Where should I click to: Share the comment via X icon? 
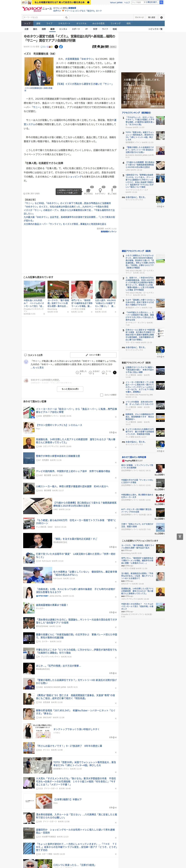click(x=115, y=372)
